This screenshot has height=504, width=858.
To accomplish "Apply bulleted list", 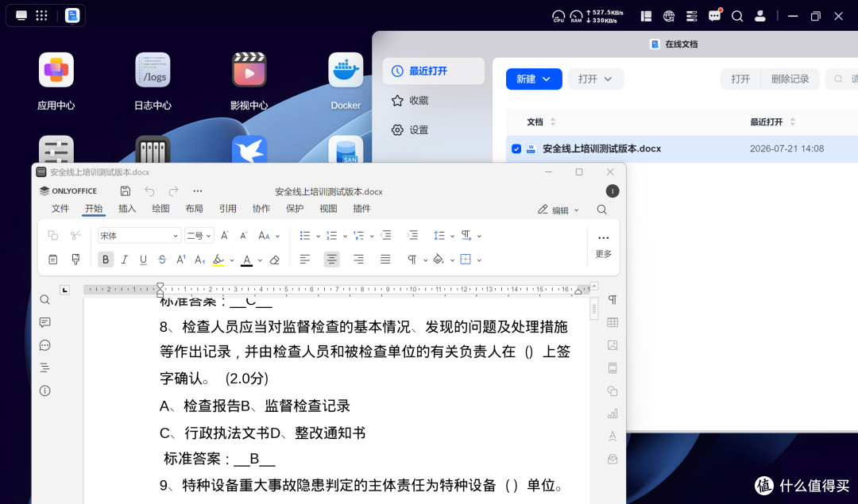I will point(305,236).
